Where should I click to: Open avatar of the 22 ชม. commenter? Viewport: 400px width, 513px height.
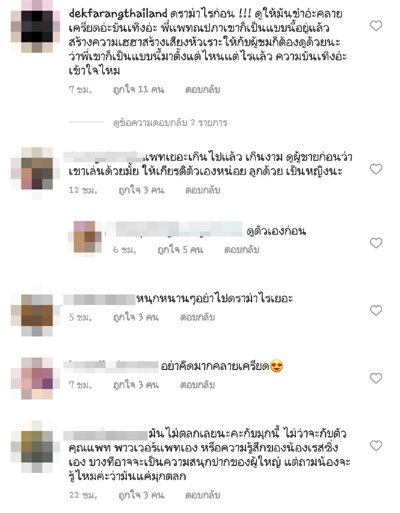pyautogui.click(x=35, y=447)
